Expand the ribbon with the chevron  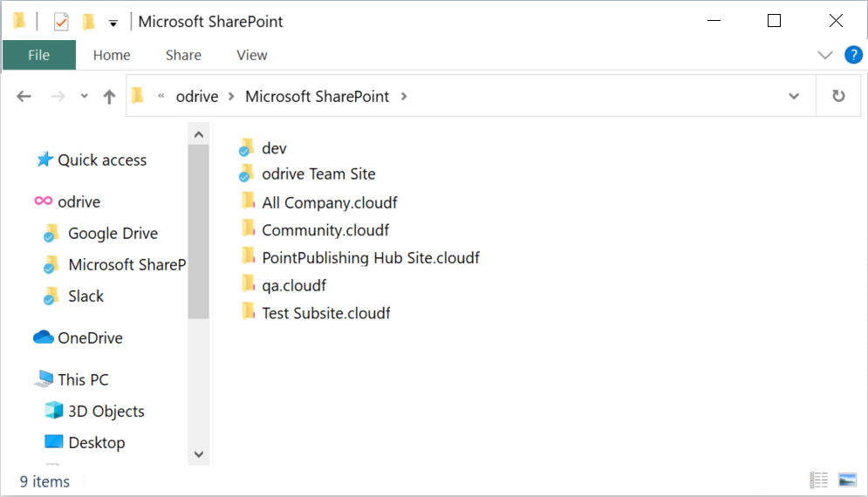[825, 55]
